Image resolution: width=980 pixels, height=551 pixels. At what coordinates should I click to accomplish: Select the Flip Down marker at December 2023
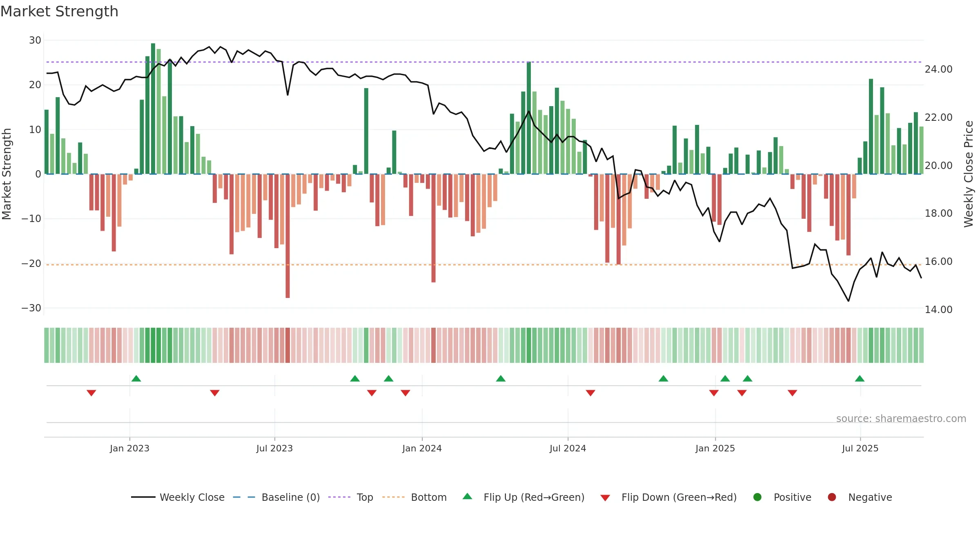point(405,393)
